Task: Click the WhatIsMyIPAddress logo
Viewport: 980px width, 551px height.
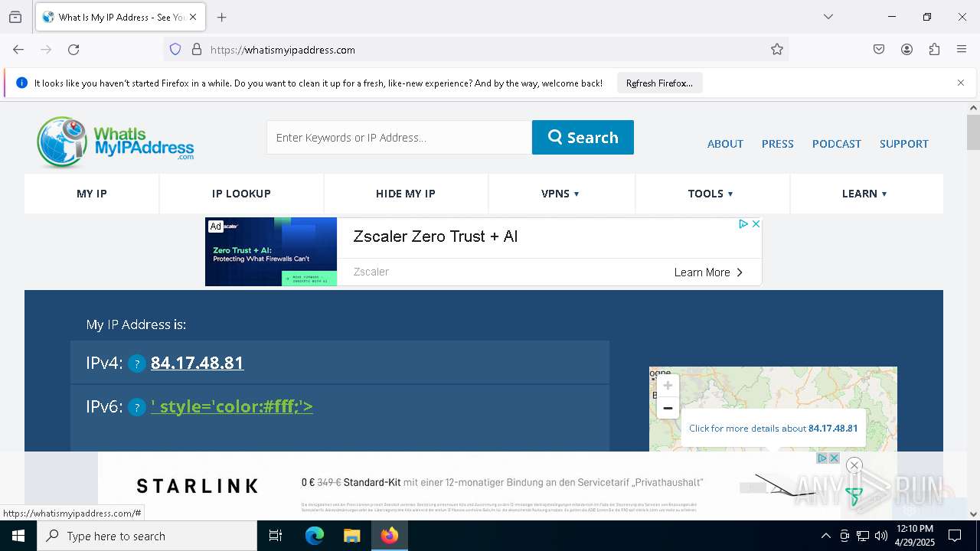Action: 115,142
